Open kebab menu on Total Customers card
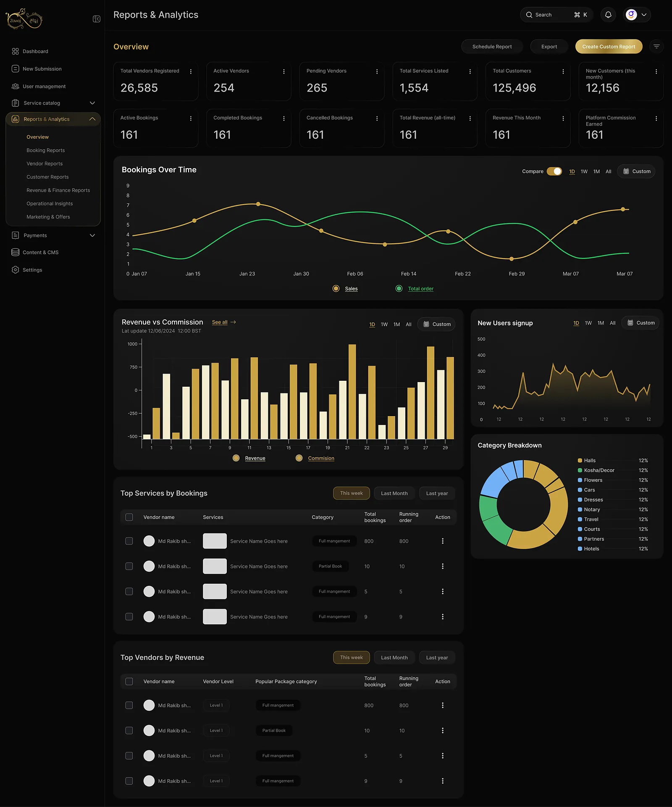 click(x=563, y=71)
